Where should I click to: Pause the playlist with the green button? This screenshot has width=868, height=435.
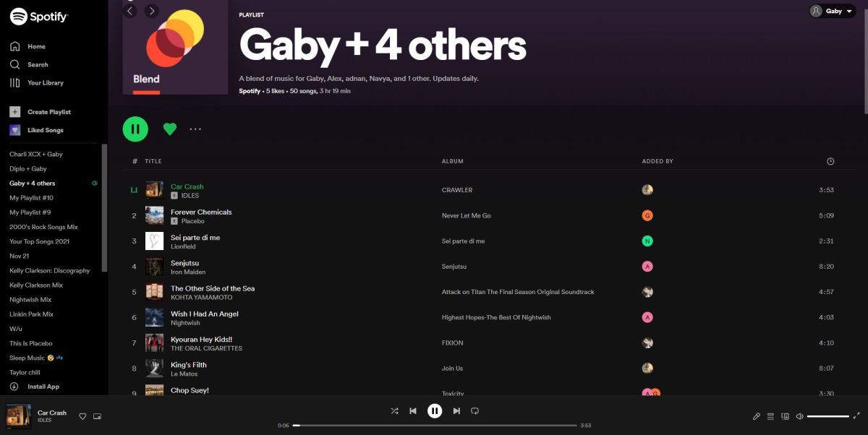(135, 129)
